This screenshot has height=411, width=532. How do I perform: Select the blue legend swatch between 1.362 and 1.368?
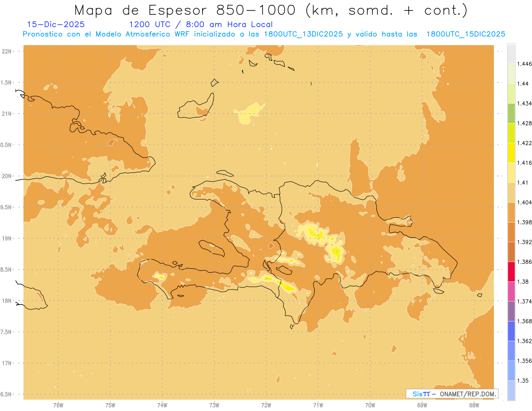(511, 331)
